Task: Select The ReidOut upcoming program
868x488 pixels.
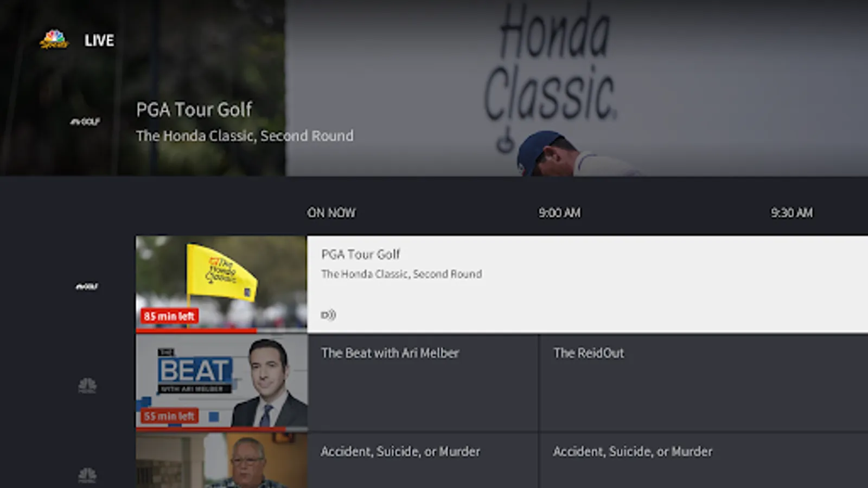Action: (704, 383)
